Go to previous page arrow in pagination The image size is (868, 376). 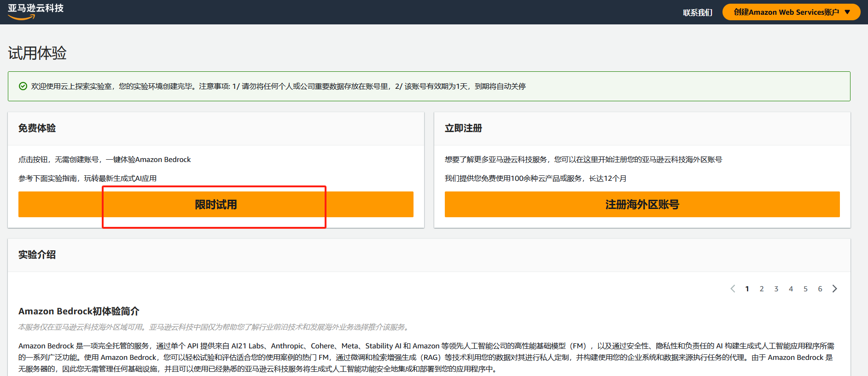coord(733,289)
